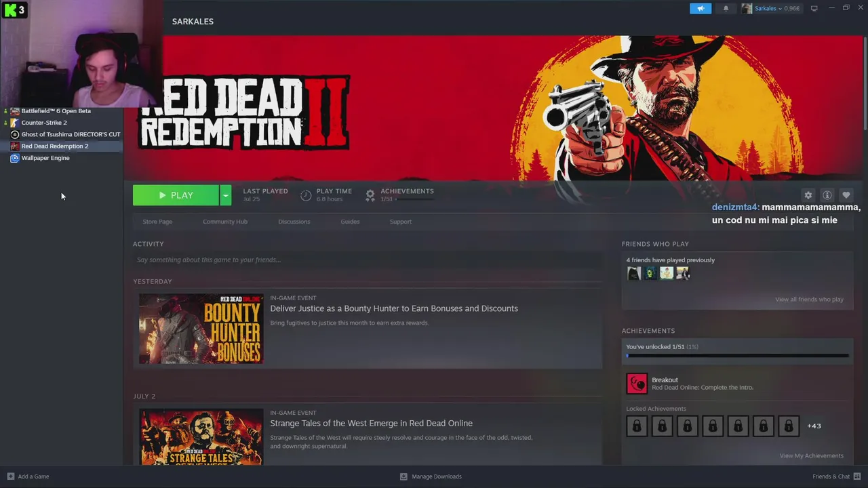This screenshot has height=488, width=868.
Task: Click the Add a Game plus icon
Action: click(10, 476)
